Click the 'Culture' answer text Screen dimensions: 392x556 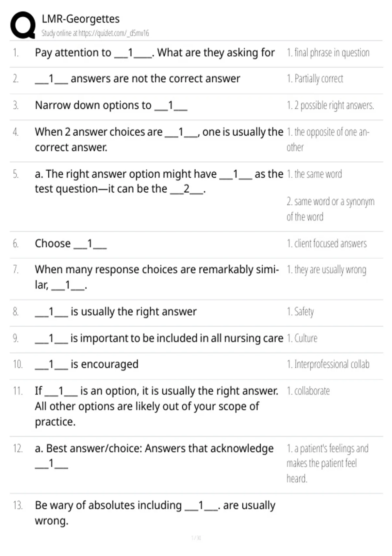point(302,338)
